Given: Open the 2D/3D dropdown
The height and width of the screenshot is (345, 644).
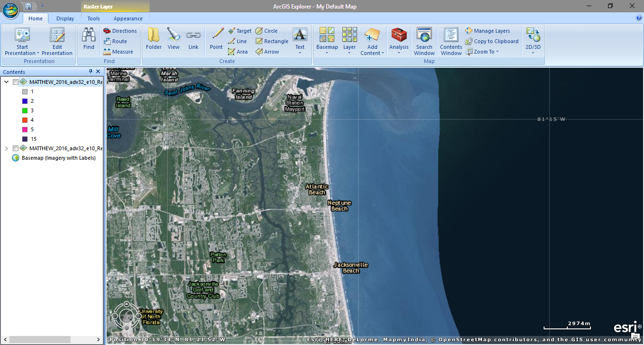Looking at the screenshot, I should pyautogui.click(x=533, y=52).
